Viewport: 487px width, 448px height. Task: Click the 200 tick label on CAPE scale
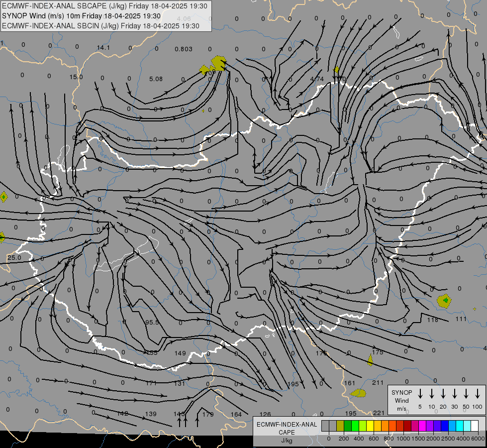pyautogui.click(x=344, y=439)
